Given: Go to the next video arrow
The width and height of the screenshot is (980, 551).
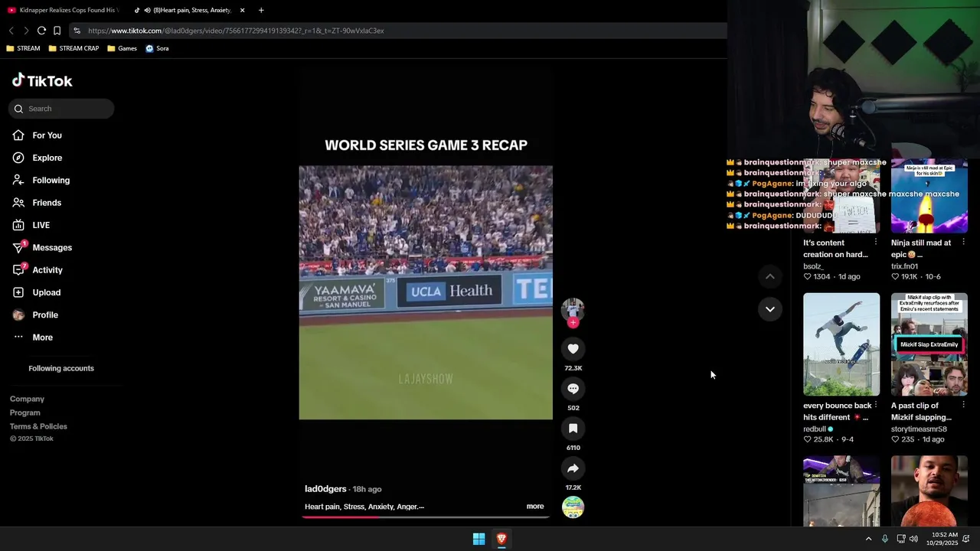Looking at the screenshot, I should [x=770, y=309].
